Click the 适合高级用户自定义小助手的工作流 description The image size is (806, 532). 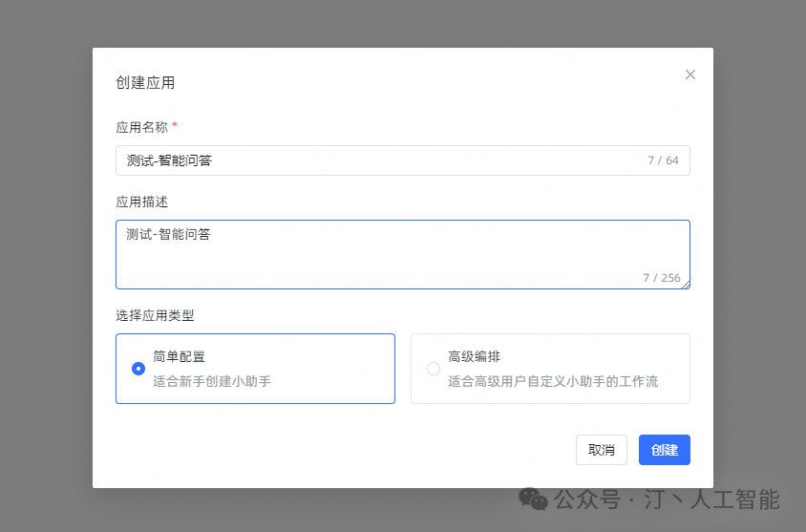coord(553,381)
